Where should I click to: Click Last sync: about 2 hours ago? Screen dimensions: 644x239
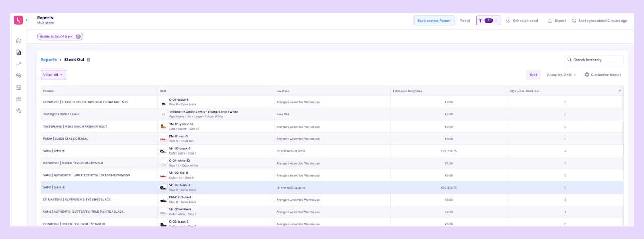click(603, 21)
